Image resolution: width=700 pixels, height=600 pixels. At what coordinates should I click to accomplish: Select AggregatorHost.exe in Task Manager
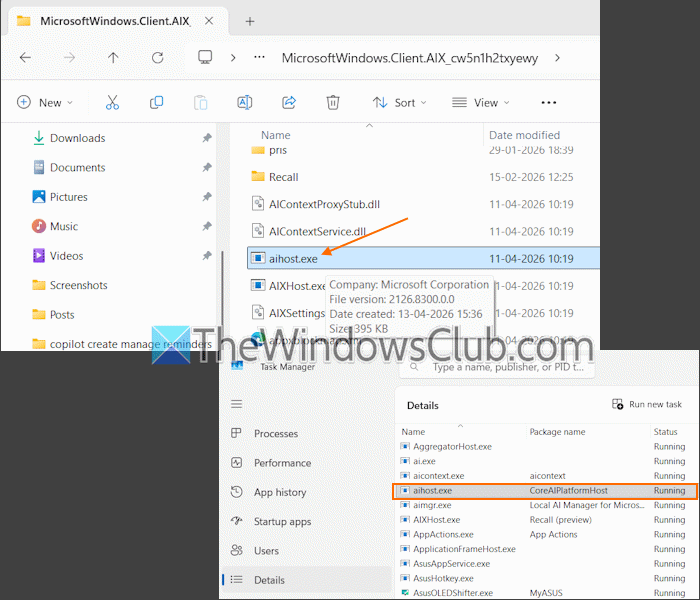(x=547, y=446)
